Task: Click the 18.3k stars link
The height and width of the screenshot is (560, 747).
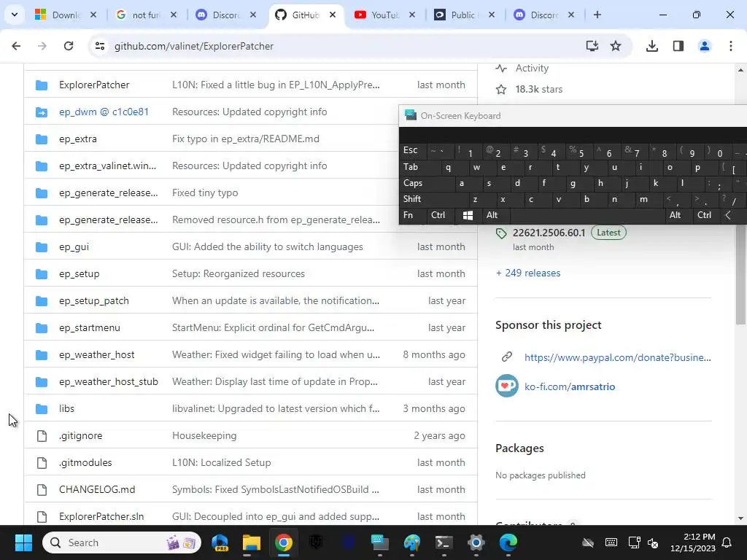Action: click(x=539, y=89)
